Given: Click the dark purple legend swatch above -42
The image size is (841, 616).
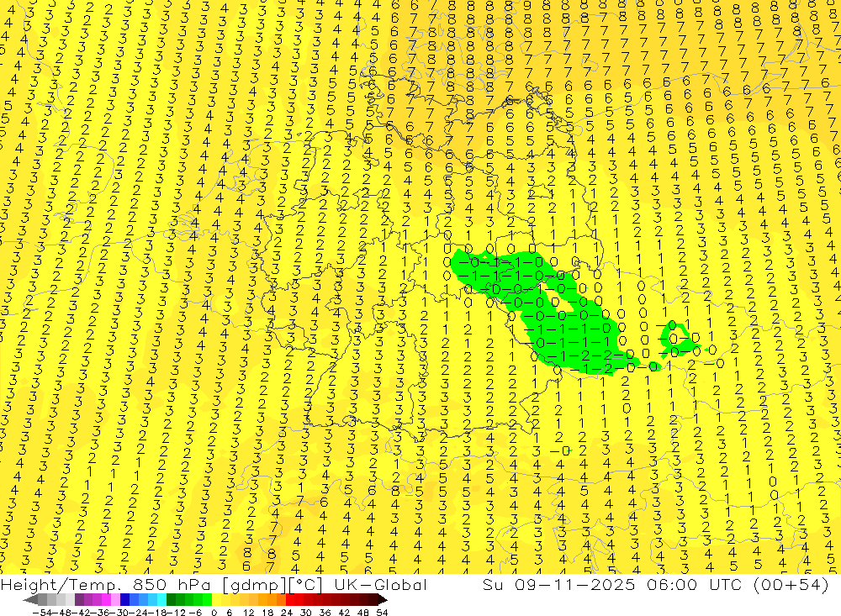Looking at the screenshot, I should (x=79, y=600).
